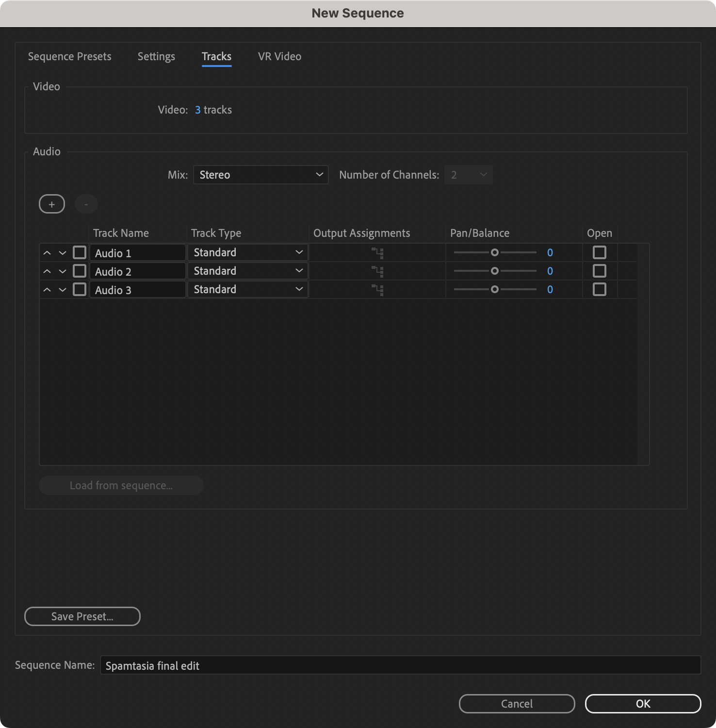716x728 pixels.
Task: Adjust the Audio 2 pan/balance slider
Action: coord(495,271)
